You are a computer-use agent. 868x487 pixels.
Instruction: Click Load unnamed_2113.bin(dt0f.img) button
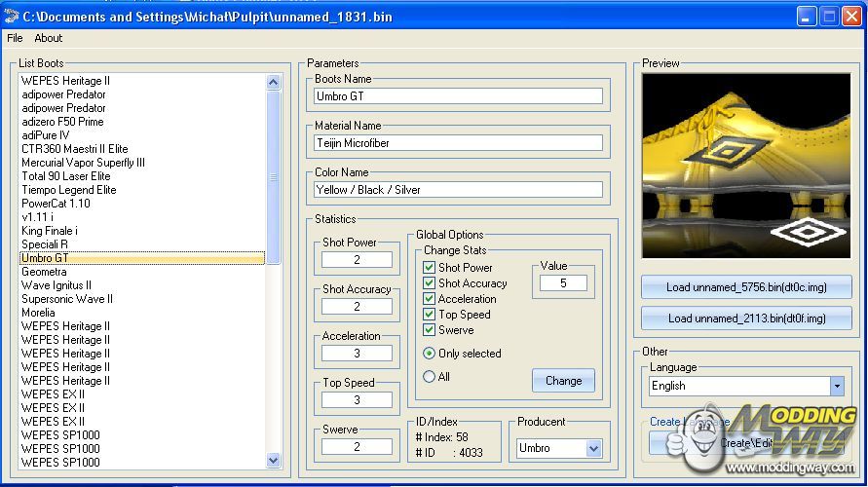click(x=745, y=318)
